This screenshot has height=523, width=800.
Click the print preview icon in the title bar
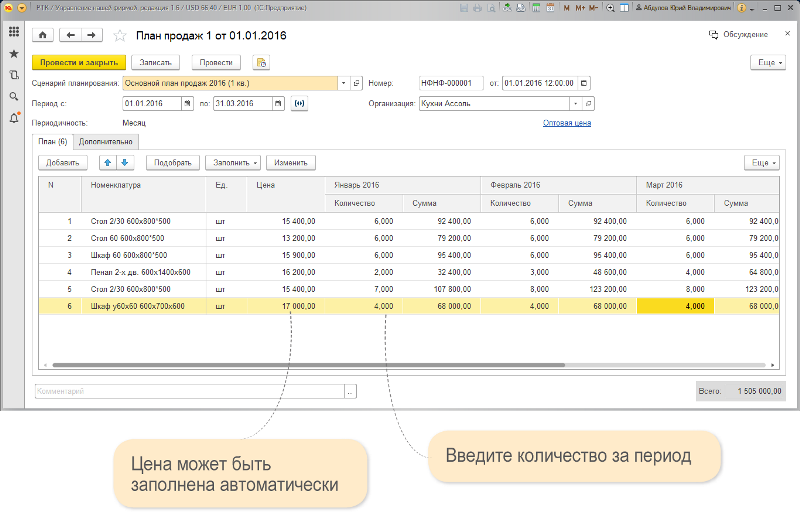[x=491, y=8]
